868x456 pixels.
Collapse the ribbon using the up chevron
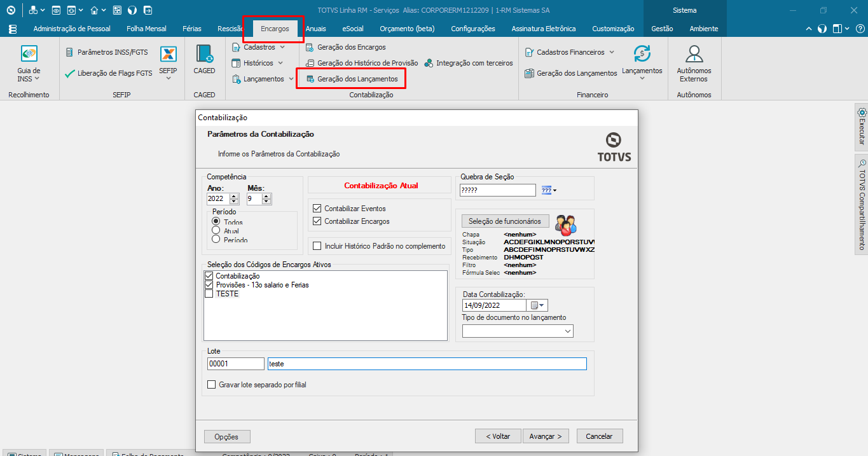(x=809, y=29)
